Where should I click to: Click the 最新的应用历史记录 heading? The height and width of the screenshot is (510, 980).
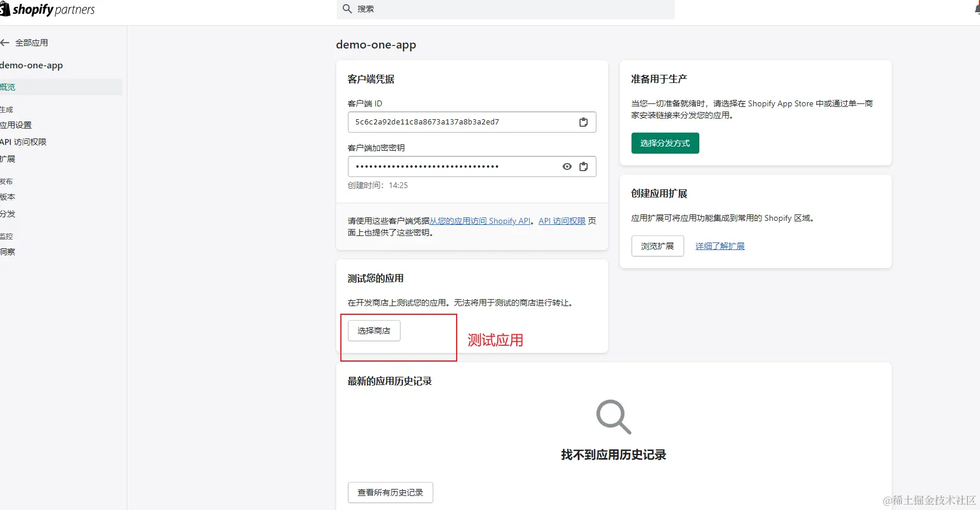click(x=390, y=381)
